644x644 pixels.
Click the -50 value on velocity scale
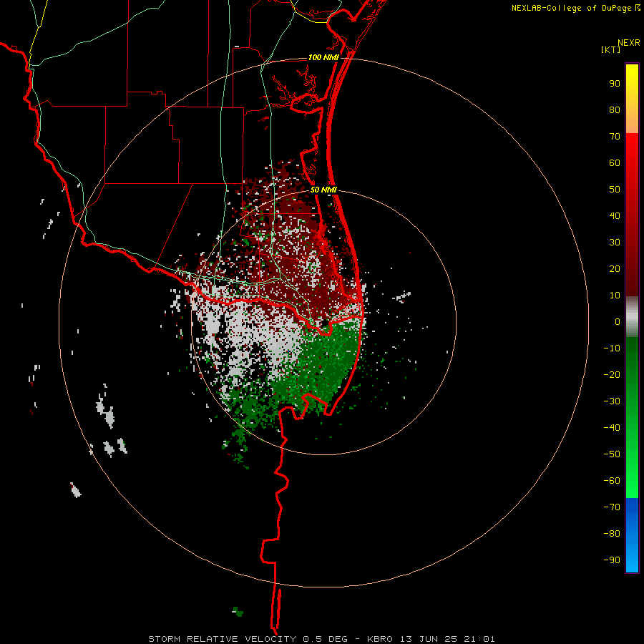click(x=612, y=454)
